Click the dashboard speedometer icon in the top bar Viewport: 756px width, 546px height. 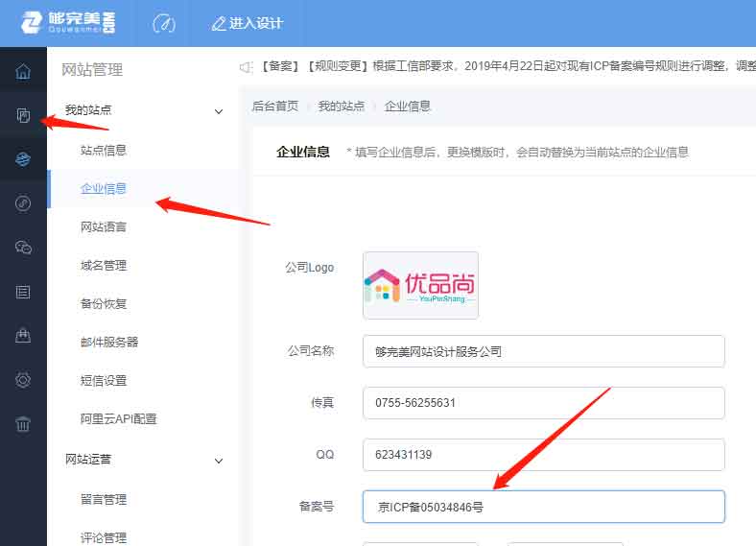coord(163,23)
